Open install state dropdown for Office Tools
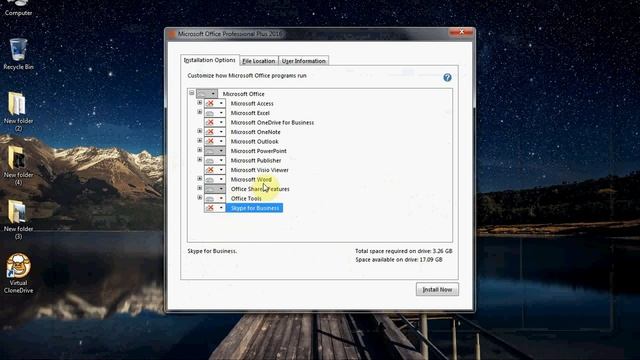The width and height of the screenshot is (640, 360). tap(215, 198)
